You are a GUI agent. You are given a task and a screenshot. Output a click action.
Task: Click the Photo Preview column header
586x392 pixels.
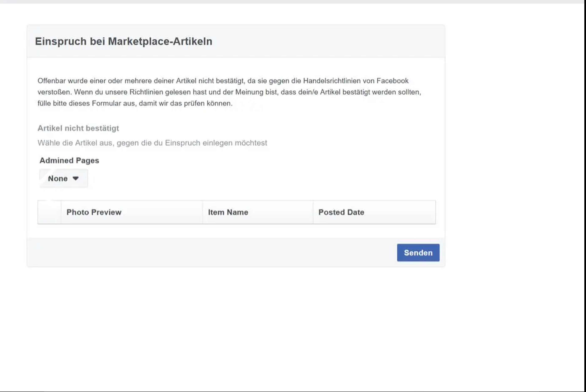click(94, 212)
